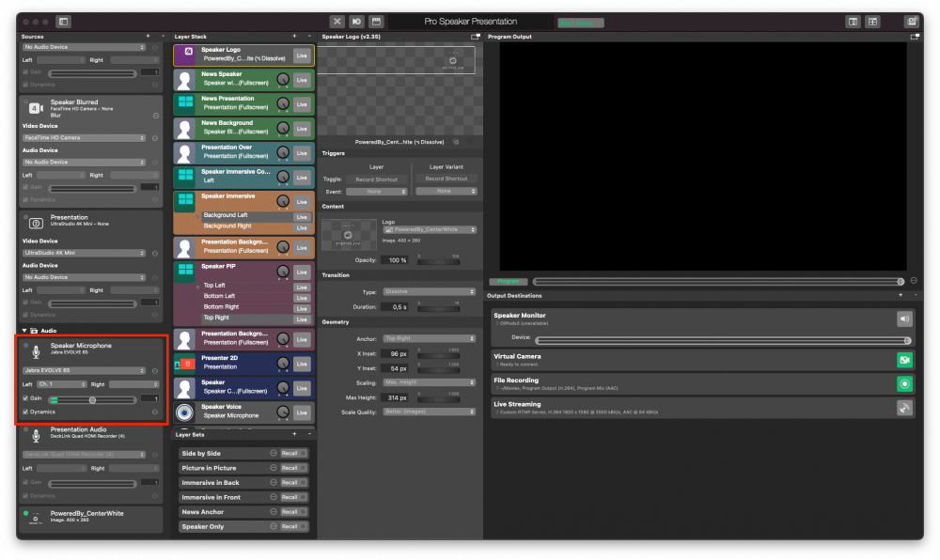Click the Live Streaming broadcast icon
Viewport: 940px width, 560px height.
904,408
